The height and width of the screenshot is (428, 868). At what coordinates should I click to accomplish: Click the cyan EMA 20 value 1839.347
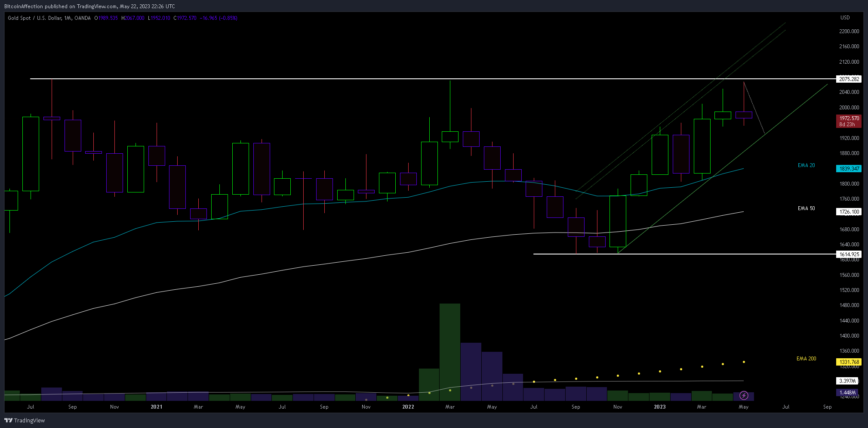[x=849, y=168]
